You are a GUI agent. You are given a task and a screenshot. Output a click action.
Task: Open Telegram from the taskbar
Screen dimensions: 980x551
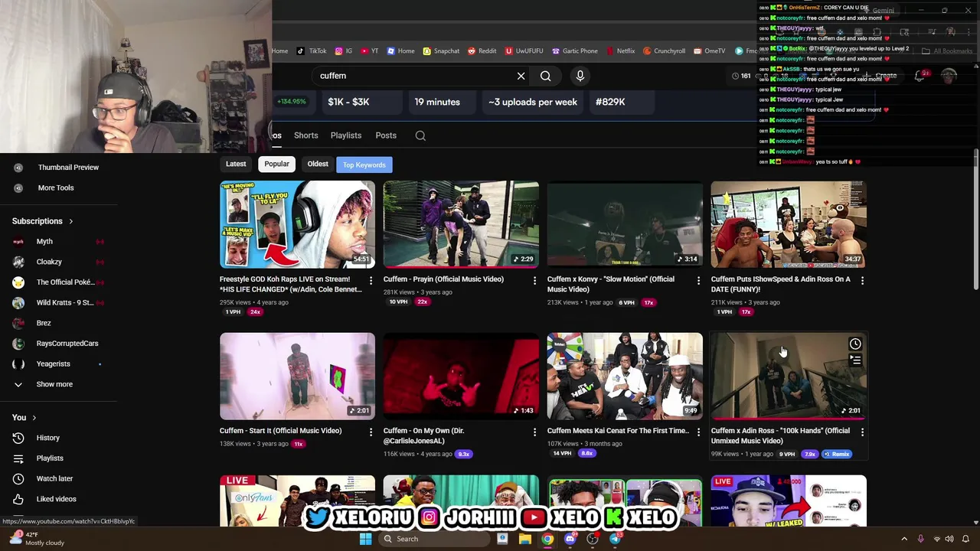coord(615,539)
